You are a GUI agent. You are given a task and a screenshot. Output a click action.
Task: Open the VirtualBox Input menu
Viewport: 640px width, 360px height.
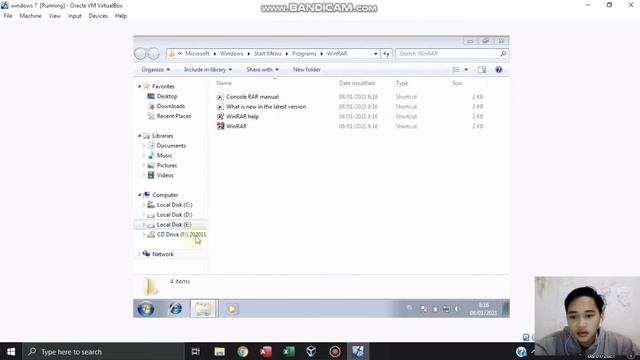tap(74, 16)
